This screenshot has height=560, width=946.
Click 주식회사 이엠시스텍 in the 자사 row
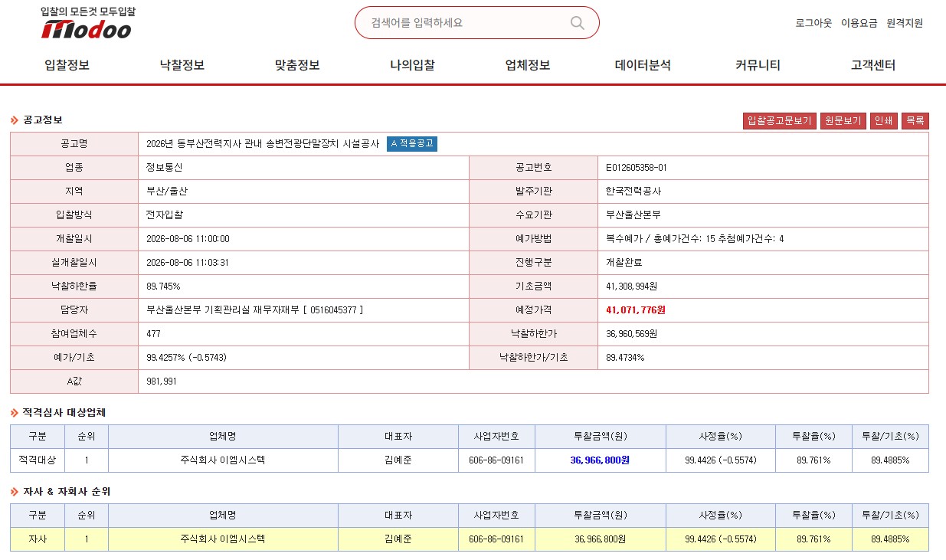[223, 539]
